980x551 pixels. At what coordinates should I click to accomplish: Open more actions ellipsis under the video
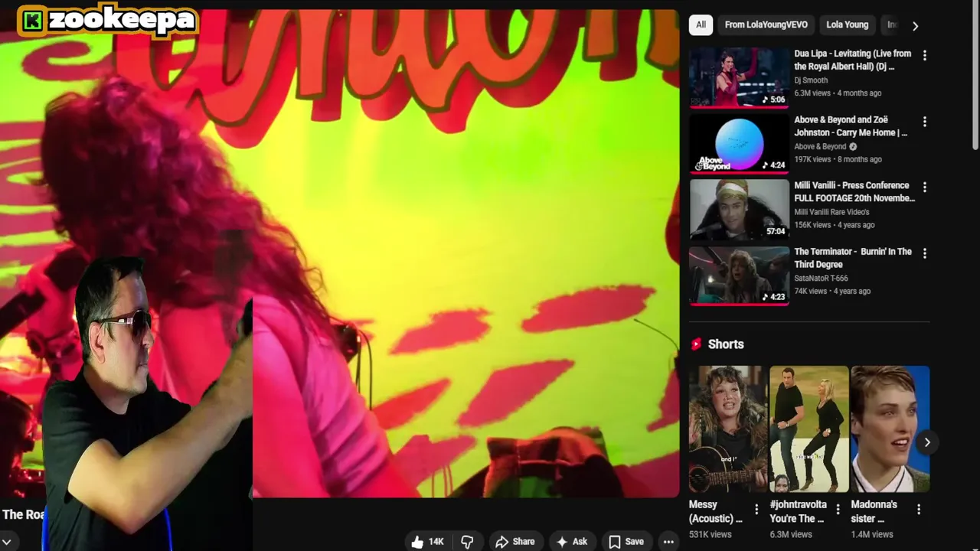coord(668,542)
